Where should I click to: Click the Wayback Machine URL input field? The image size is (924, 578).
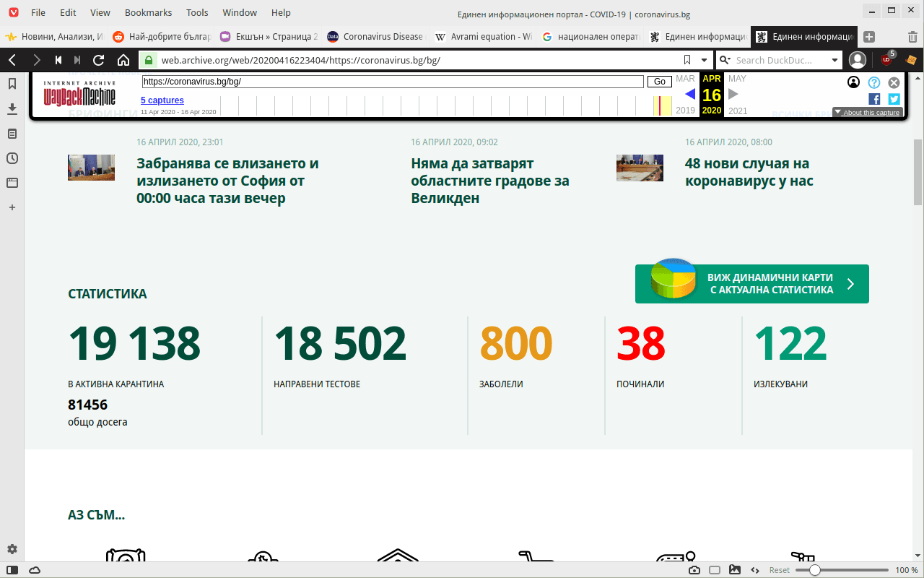click(393, 82)
